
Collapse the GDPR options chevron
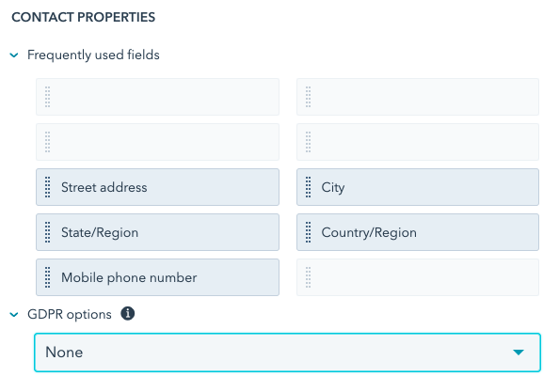tap(14, 314)
